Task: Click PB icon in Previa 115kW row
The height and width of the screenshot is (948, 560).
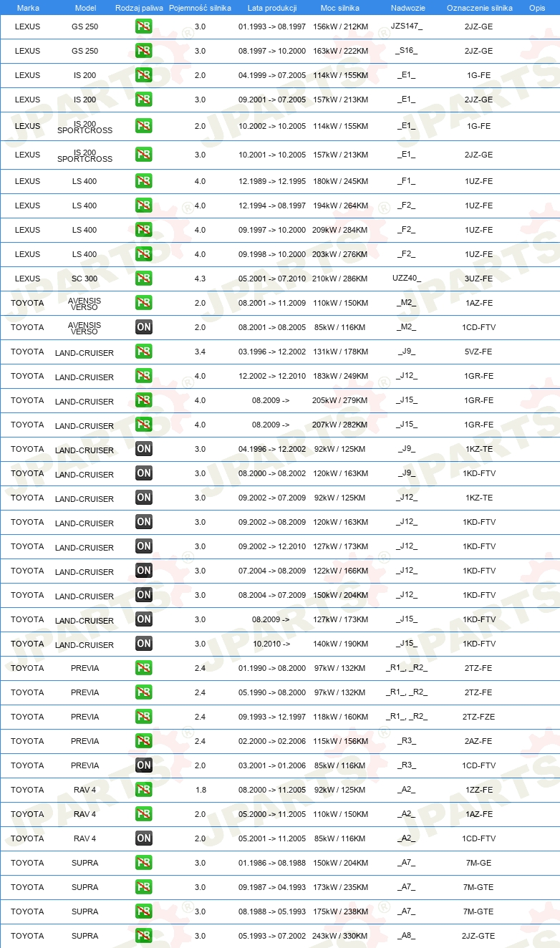Action: pyautogui.click(x=144, y=741)
